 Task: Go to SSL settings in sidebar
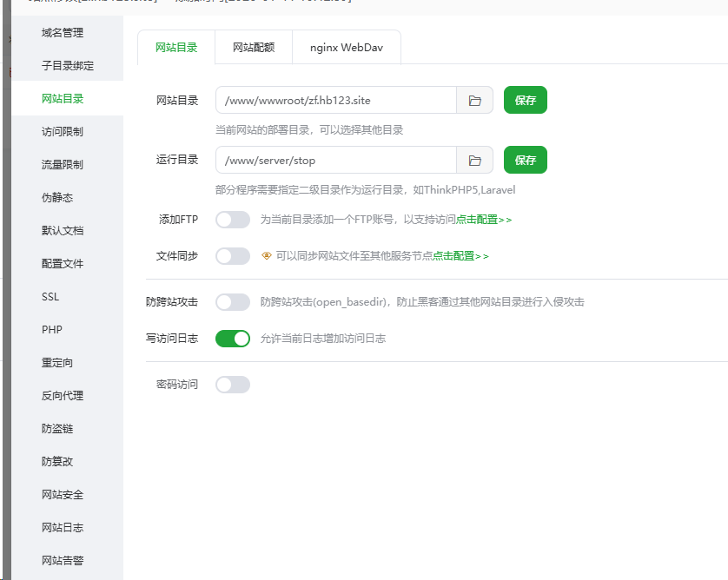coord(50,297)
